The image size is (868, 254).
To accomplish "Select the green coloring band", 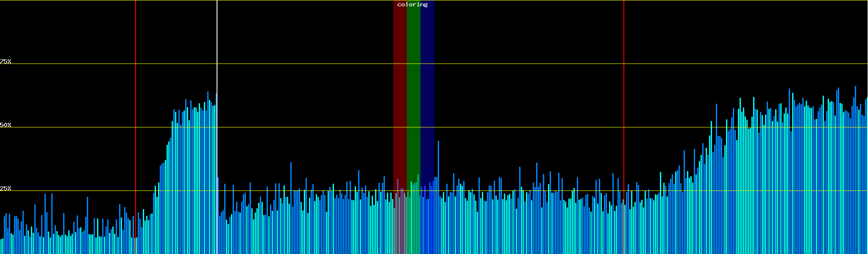I will tap(413, 85).
